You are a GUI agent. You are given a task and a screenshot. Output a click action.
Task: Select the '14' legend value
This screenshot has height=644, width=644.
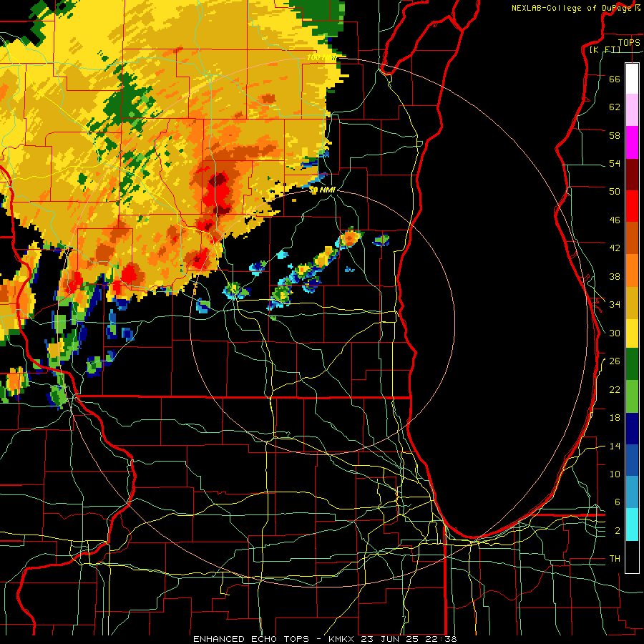(x=615, y=446)
